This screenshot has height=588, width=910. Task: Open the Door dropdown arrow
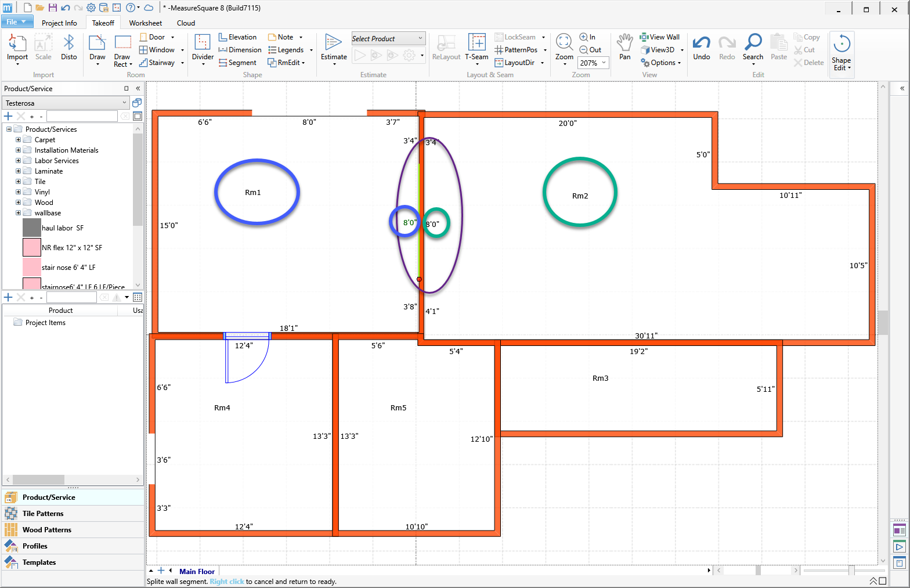coord(172,37)
